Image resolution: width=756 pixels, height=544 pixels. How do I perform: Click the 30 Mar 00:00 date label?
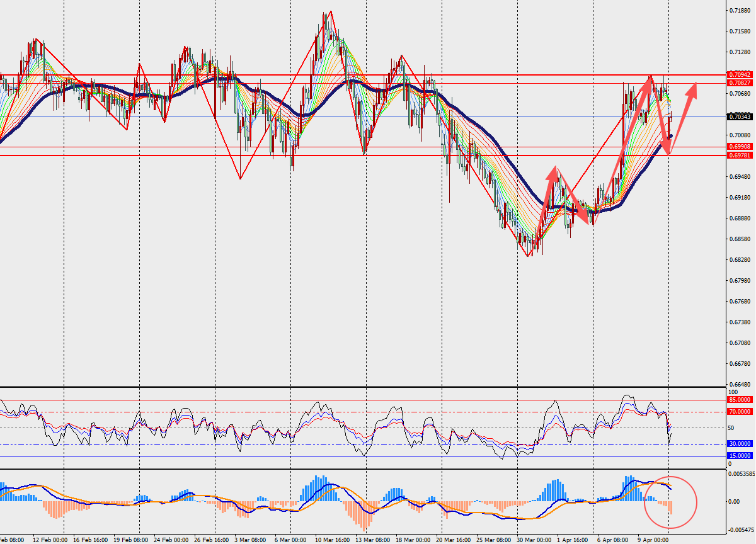pyautogui.click(x=535, y=540)
